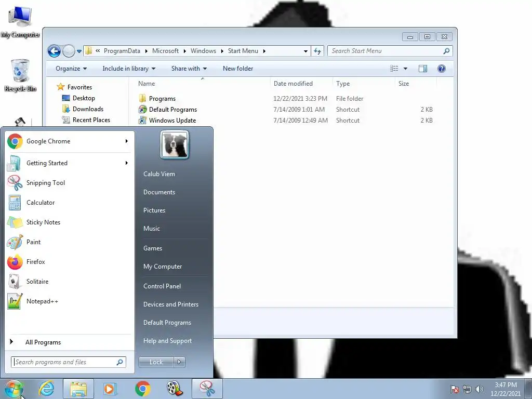532x399 pixels.
Task: Open view options dropdown arrow
Action: coord(405,69)
